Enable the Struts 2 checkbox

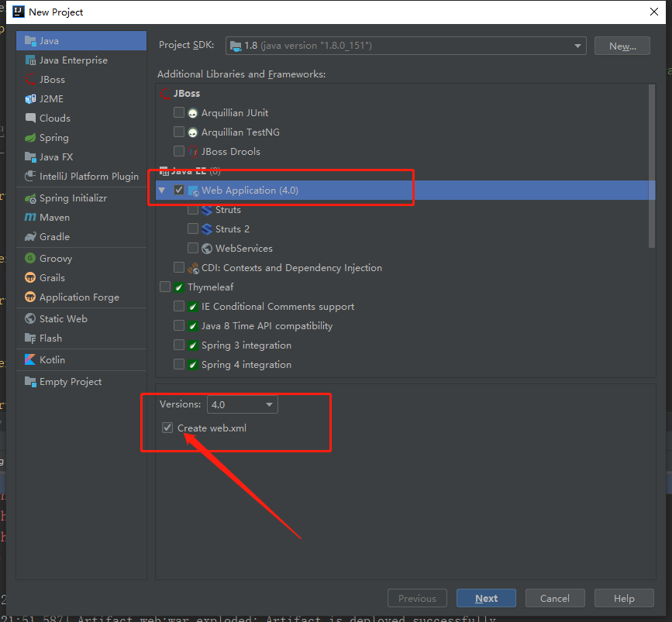pos(193,229)
